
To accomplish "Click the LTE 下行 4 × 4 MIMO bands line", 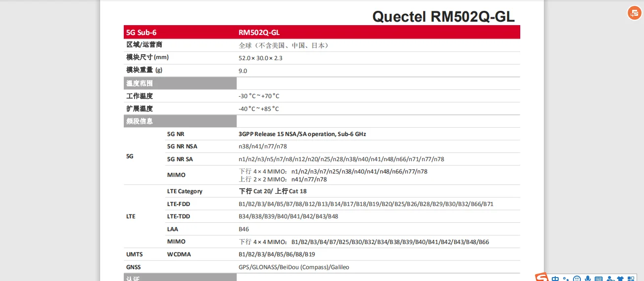I will pos(364,242).
